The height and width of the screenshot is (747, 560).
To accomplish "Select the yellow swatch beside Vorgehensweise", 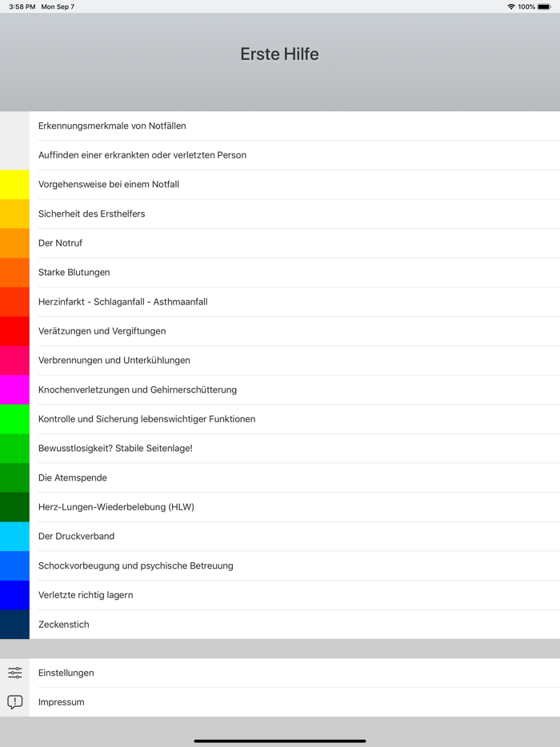I will tap(14, 185).
